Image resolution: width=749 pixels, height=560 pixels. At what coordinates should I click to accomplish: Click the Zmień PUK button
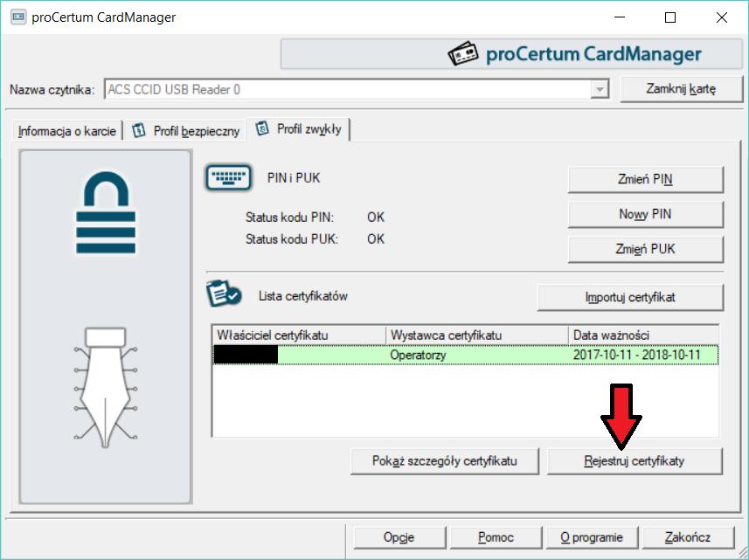645,249
